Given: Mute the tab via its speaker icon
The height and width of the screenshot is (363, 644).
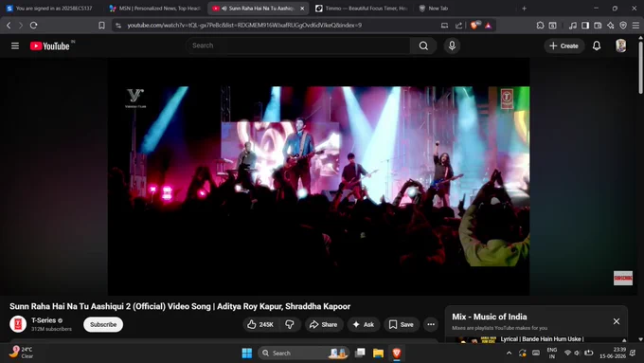Looking at the screenshot, I should coord(224,9).
